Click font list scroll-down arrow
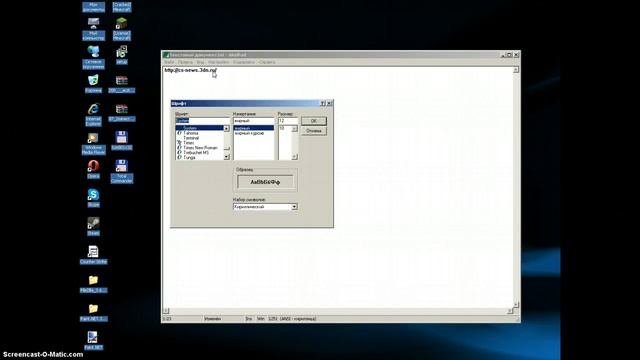The height and width of the screenshot is (360, 640). click(x=227, y=157)
